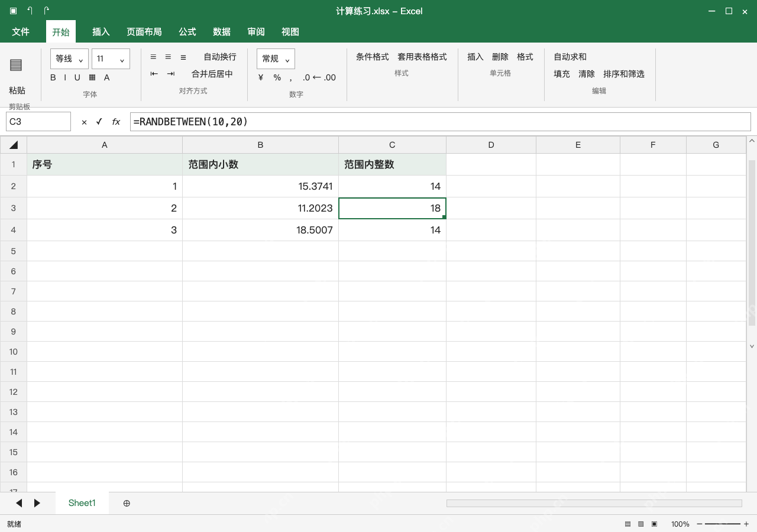Switch to the 公式 ribbon tab
Screen dimensions: 757x532
187,32
